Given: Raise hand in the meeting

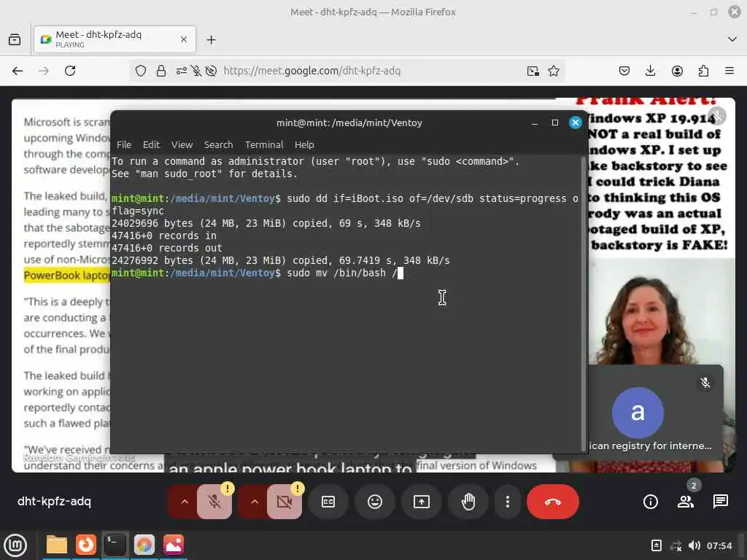Looking at the screenshot, I should click(468, 502).
